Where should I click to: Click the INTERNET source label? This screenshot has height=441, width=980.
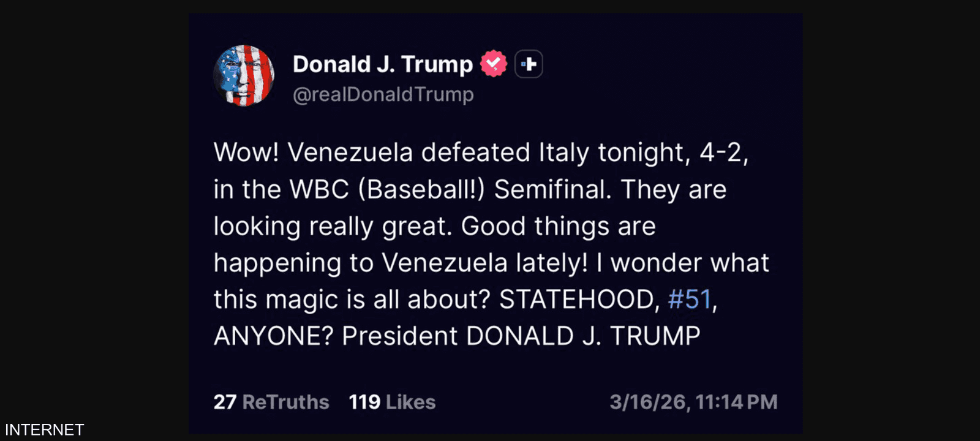click(44, 430)
